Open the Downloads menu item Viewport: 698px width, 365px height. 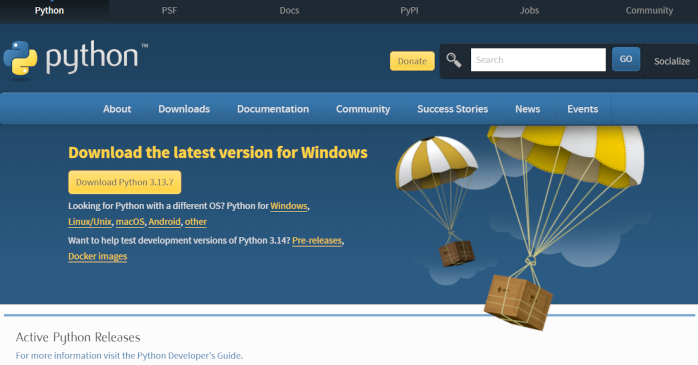coord(184,109)
